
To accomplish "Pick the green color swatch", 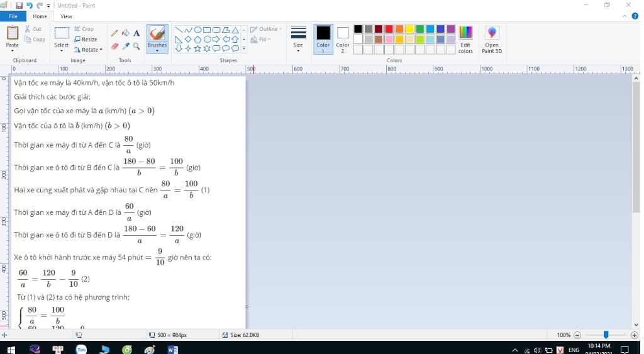I will coord(419,29).
